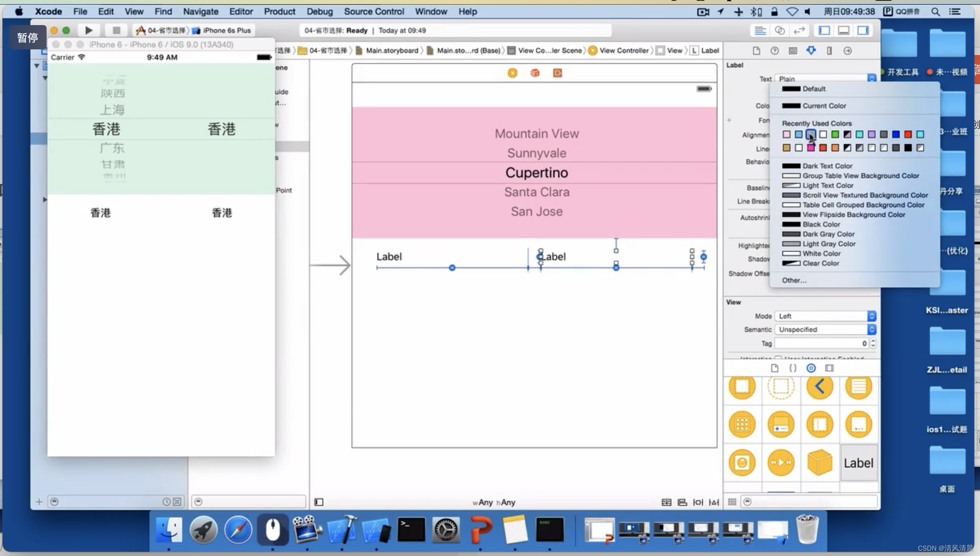980x556 pixels.
Task: Open the Pin constraints tool
Action: pos(698,502)
